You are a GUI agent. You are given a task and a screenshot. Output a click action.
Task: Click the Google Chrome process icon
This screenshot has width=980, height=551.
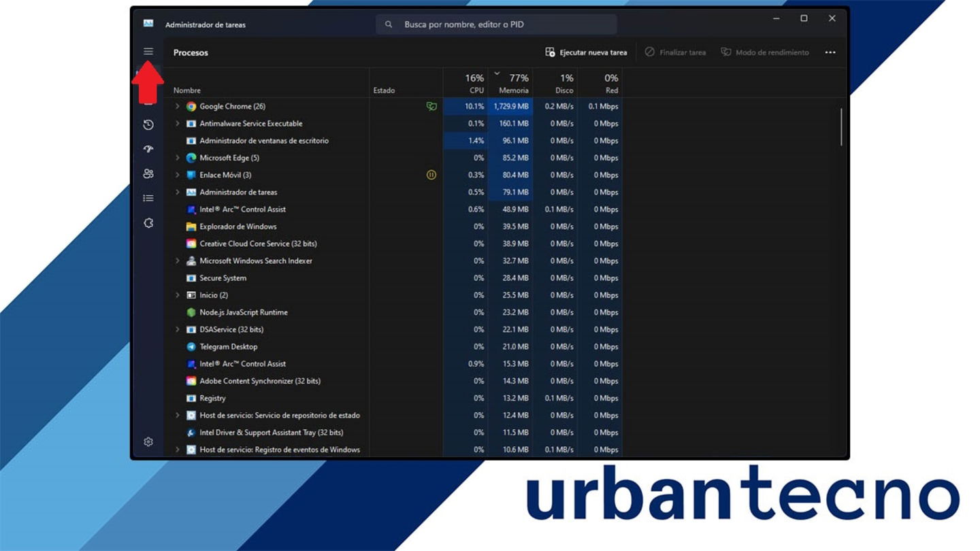pyautogui.click(x=191, y=107)
